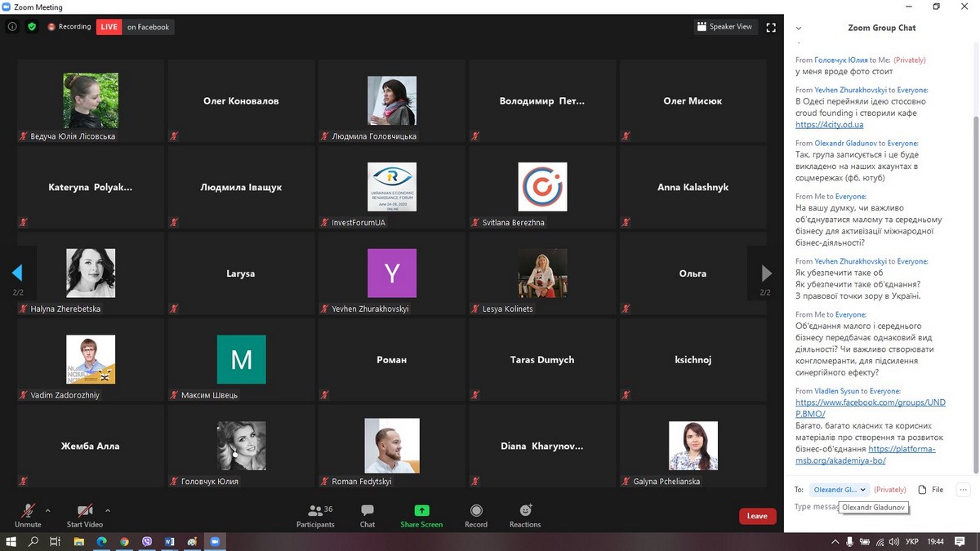Screen dimensions: 980x551
Task: Click the red Leave button
Action: pos(757,516)
